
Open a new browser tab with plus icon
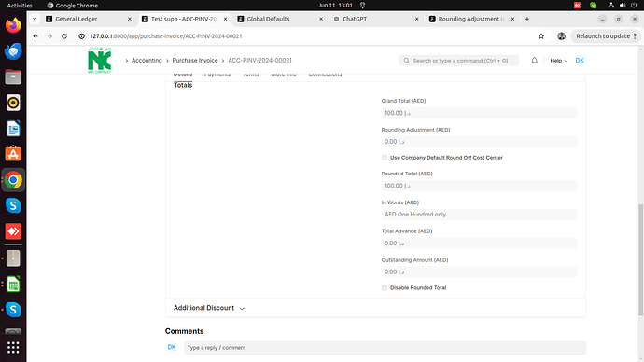527,19
